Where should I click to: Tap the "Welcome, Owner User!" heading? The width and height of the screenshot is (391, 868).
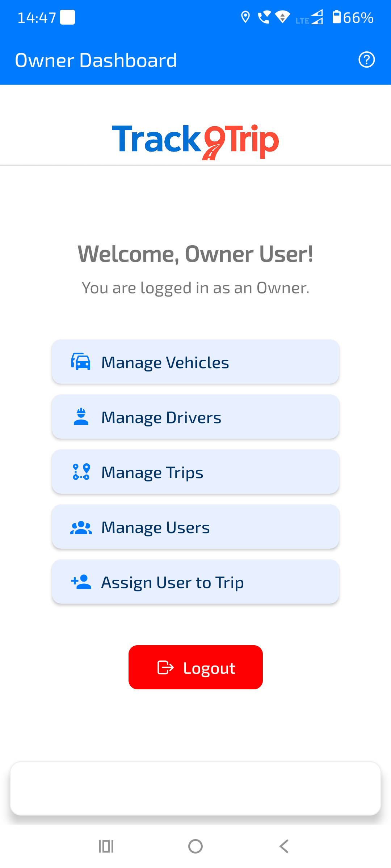(x=195, y=254)
